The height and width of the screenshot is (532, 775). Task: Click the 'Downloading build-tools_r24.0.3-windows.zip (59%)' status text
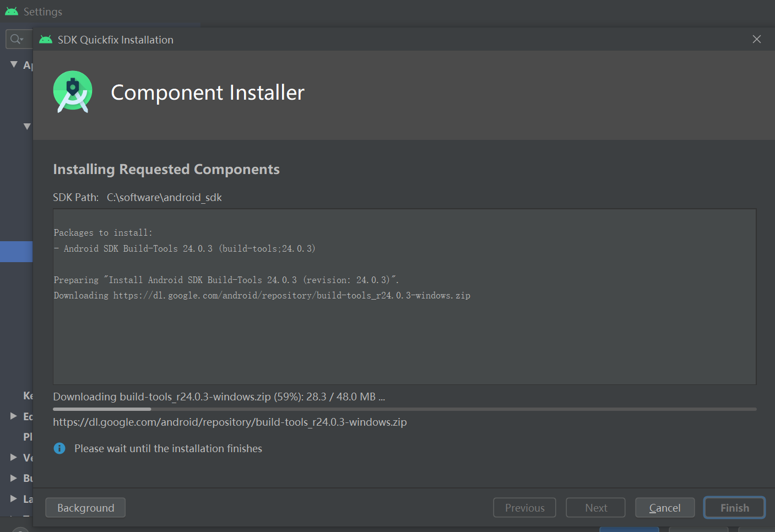coord(219,397)
